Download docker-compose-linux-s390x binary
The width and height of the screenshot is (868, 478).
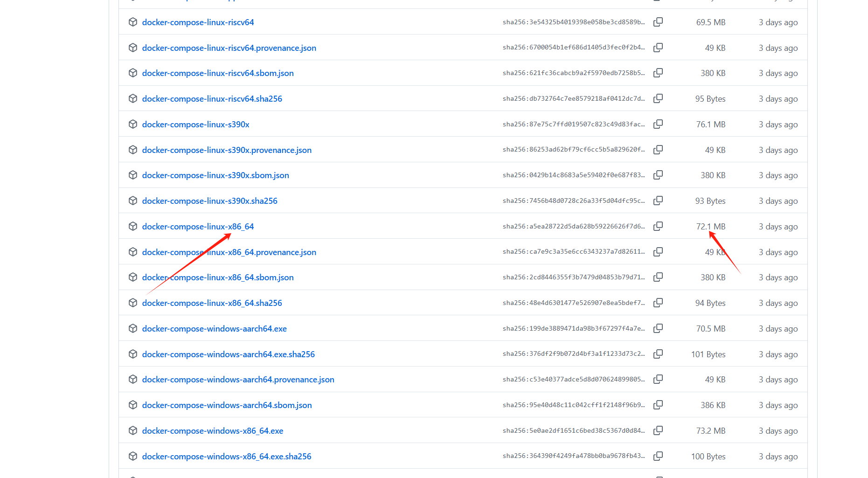pyautogui.click(x=195, y=125)
